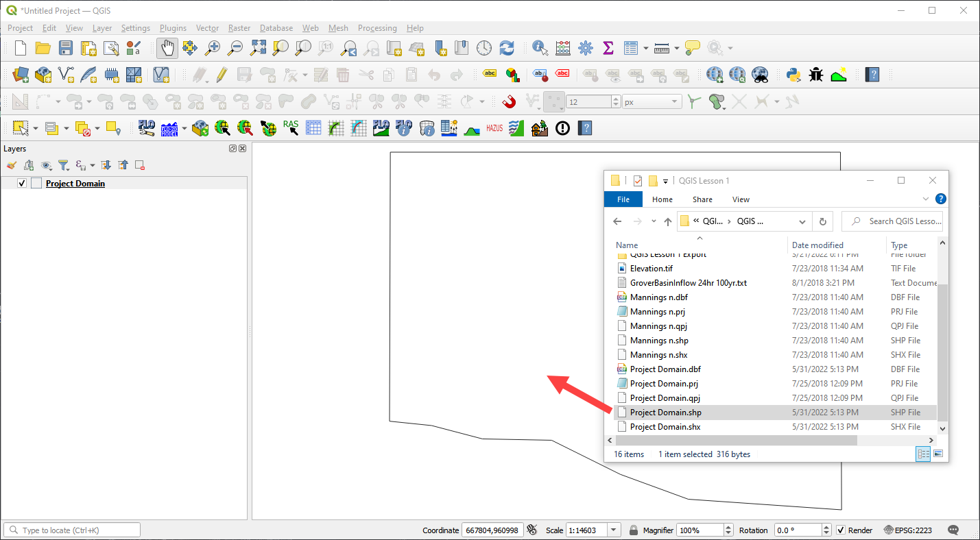Open the Scale dropdown in status bar
This screenshot has height=540, width=980.
tap(614, 530)
